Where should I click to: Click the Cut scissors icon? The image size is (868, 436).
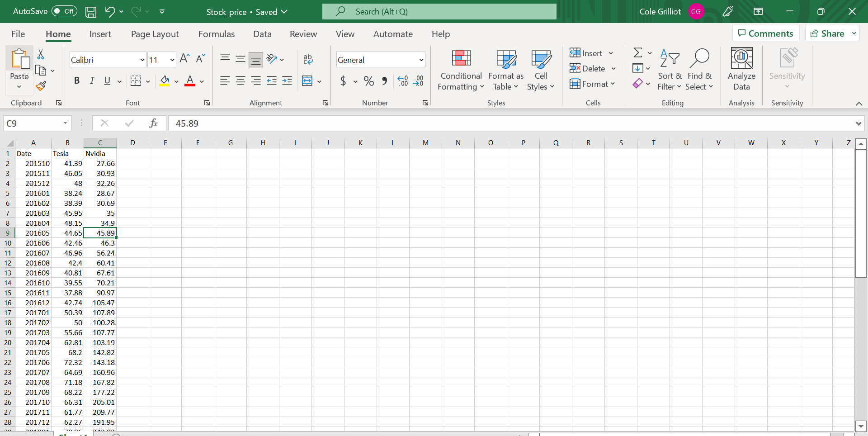(x=41, y=54)
